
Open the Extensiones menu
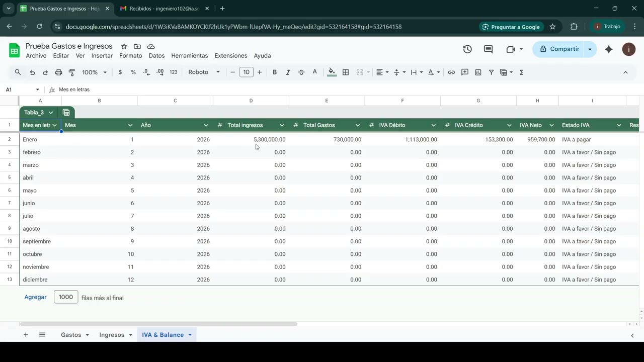pyautogui.click(x=231, y=56)
